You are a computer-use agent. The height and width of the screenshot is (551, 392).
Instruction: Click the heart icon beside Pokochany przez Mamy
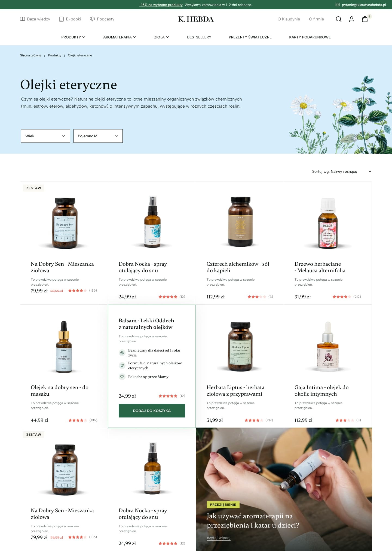pos(122,377)
